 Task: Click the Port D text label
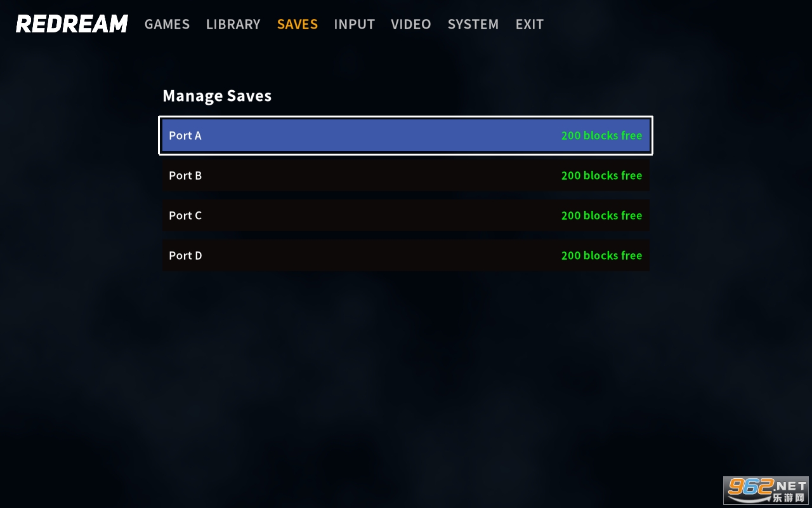click(x=185, y=255)
